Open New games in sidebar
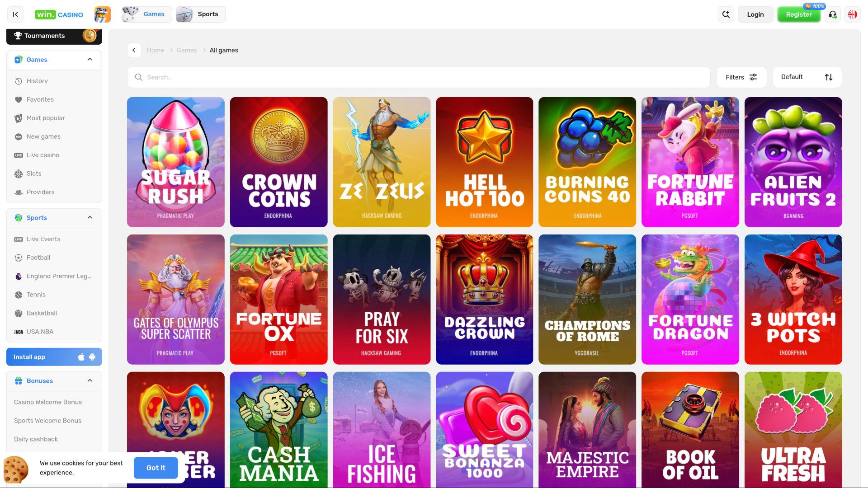 (54, 136)
